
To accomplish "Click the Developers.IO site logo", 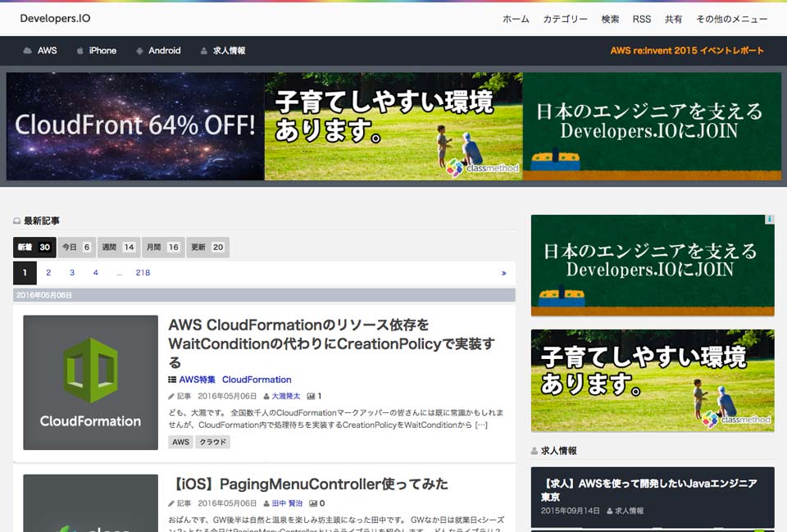I will pos(55,19).
